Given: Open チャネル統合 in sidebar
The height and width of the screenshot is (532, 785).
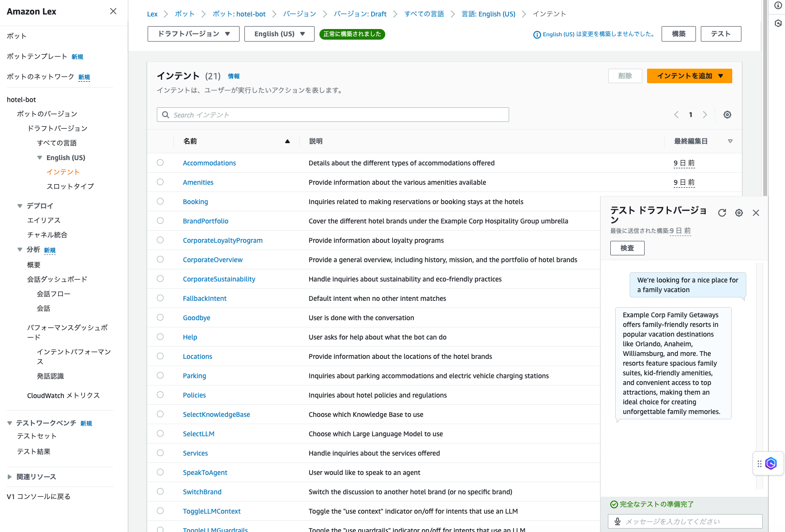Looking at the screenshot, I should point(47,235).
